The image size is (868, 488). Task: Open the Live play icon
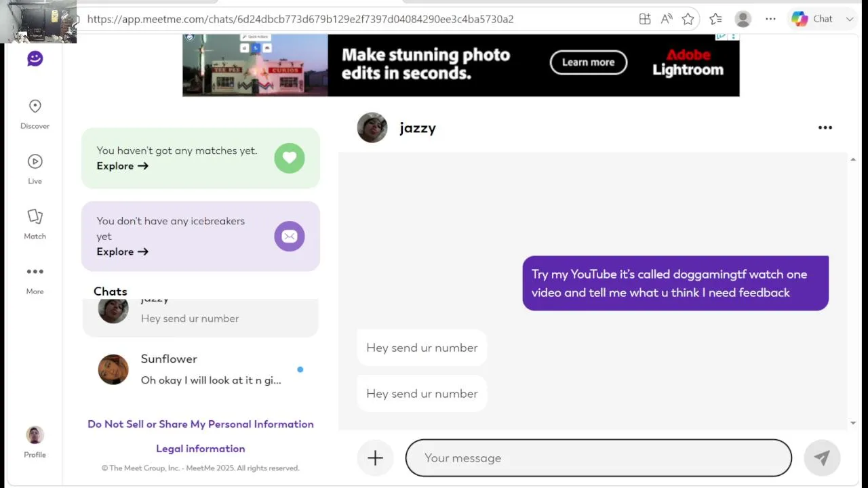point(35,161)
